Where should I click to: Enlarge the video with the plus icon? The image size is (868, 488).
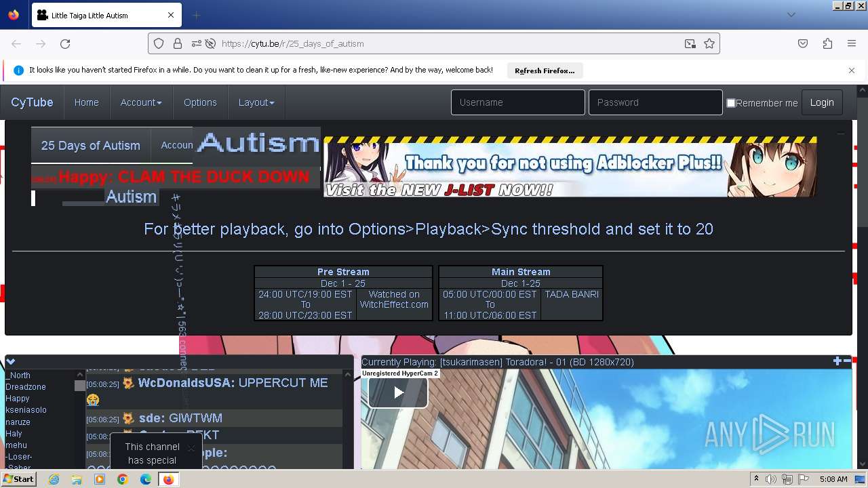(837, 361)
